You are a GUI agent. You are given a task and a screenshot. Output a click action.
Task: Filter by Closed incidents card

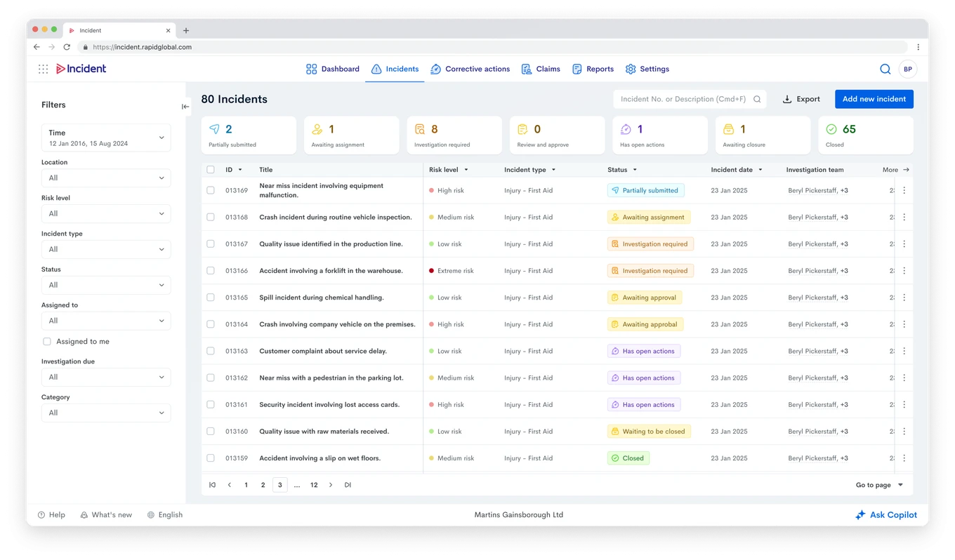point(866,135)
